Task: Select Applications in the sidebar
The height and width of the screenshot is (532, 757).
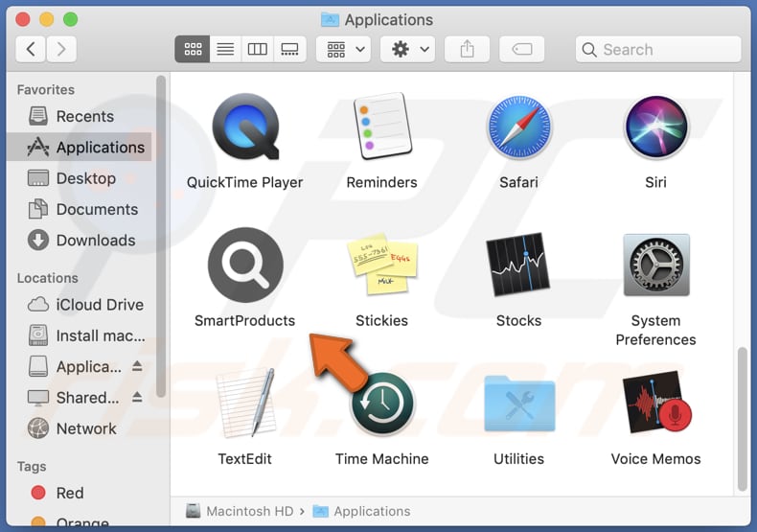Action: point(80,148)
